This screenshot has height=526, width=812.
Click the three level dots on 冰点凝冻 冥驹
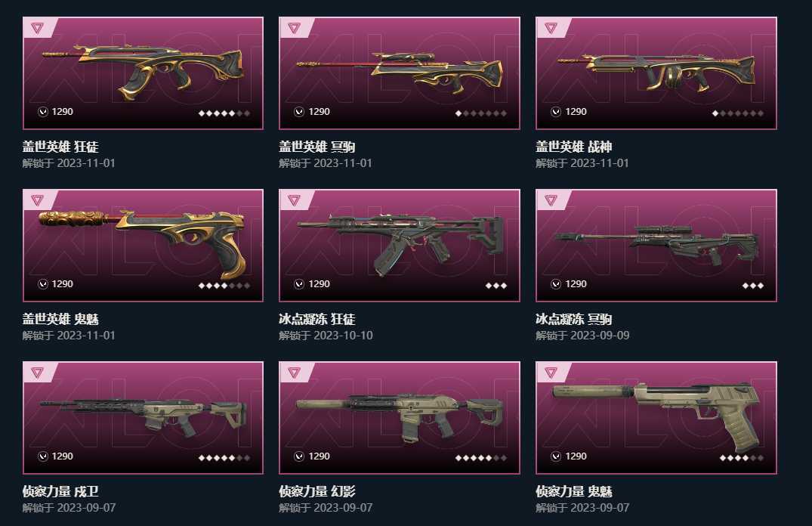pos(753,286)
